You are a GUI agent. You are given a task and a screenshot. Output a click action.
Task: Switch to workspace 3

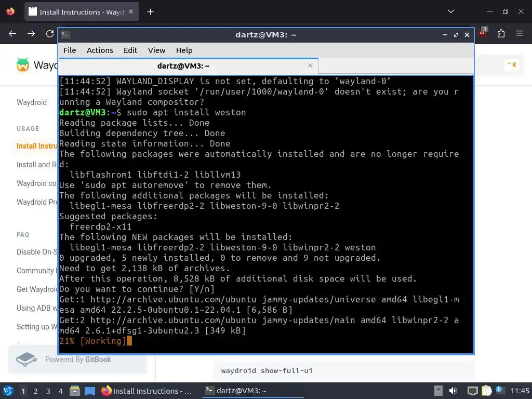click(48, 391)
